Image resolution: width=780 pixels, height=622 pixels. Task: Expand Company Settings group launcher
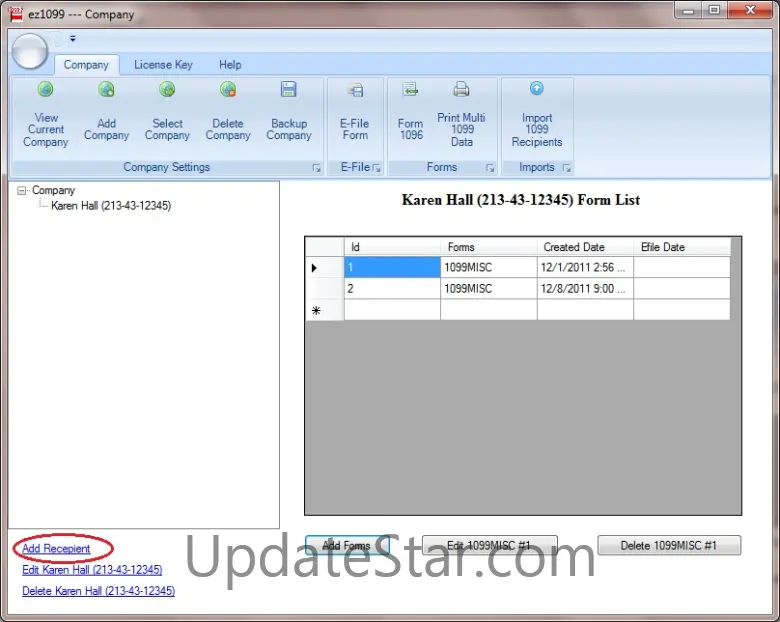tap(316, 168)
